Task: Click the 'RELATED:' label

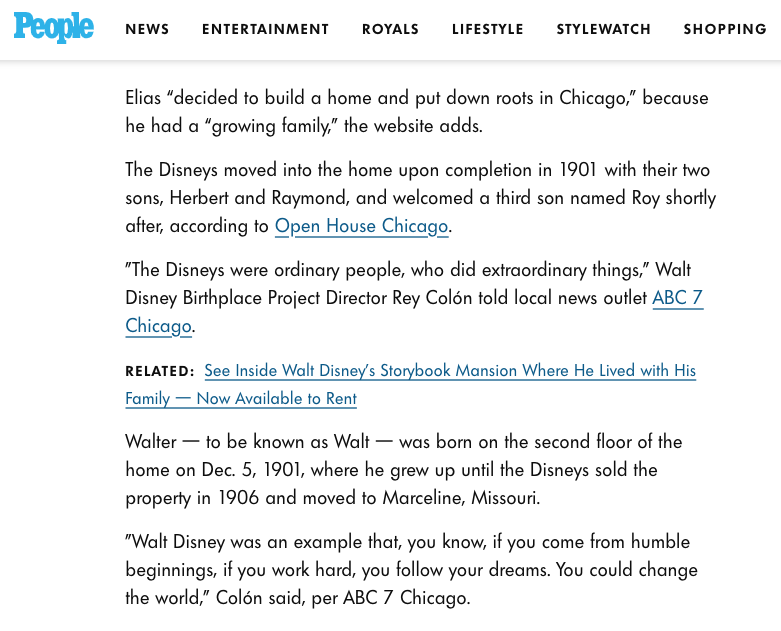Action: pyautogui.click(x=159, y=372)
